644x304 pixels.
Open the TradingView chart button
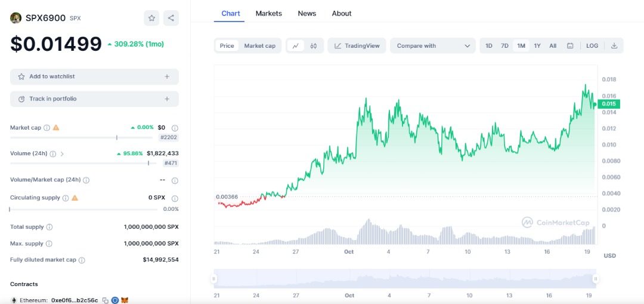pyautogui.click(x=357, y=45)
